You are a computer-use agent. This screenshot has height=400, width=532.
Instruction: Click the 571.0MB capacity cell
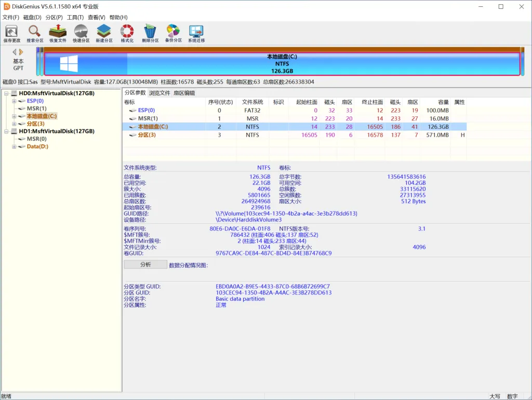(x=437, y=135)
